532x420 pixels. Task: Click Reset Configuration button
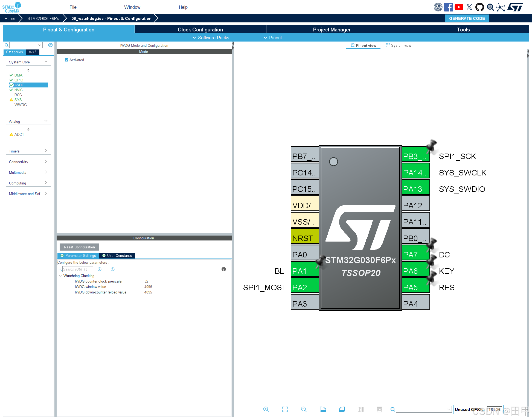coord(79,247)
